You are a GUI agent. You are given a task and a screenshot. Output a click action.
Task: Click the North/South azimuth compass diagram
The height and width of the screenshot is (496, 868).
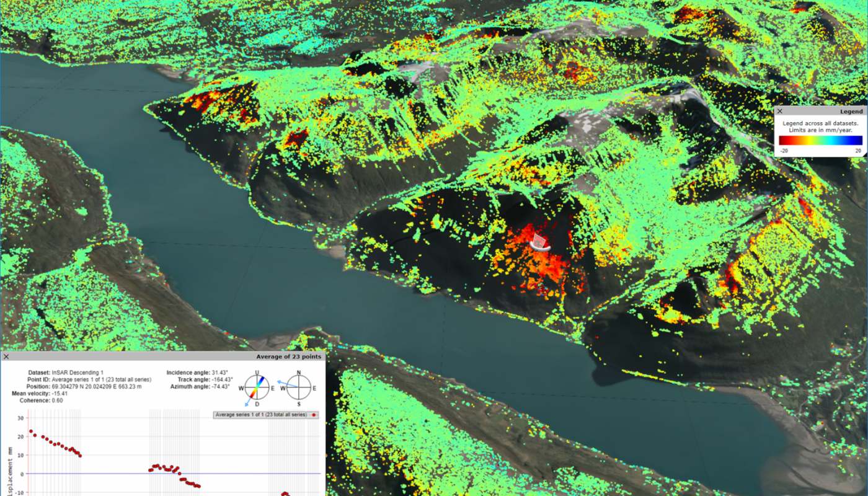pyautogui.click(x=298, y=388)
